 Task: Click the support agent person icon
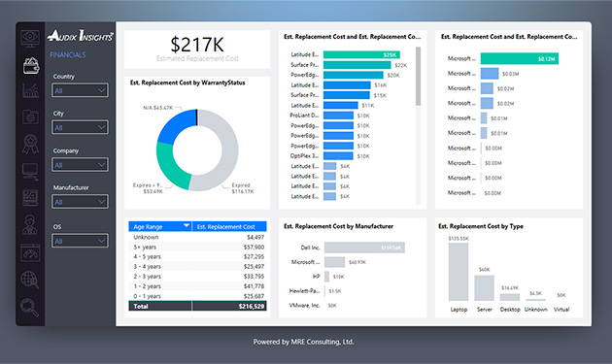pyautogui.click(x=30, y=225)
